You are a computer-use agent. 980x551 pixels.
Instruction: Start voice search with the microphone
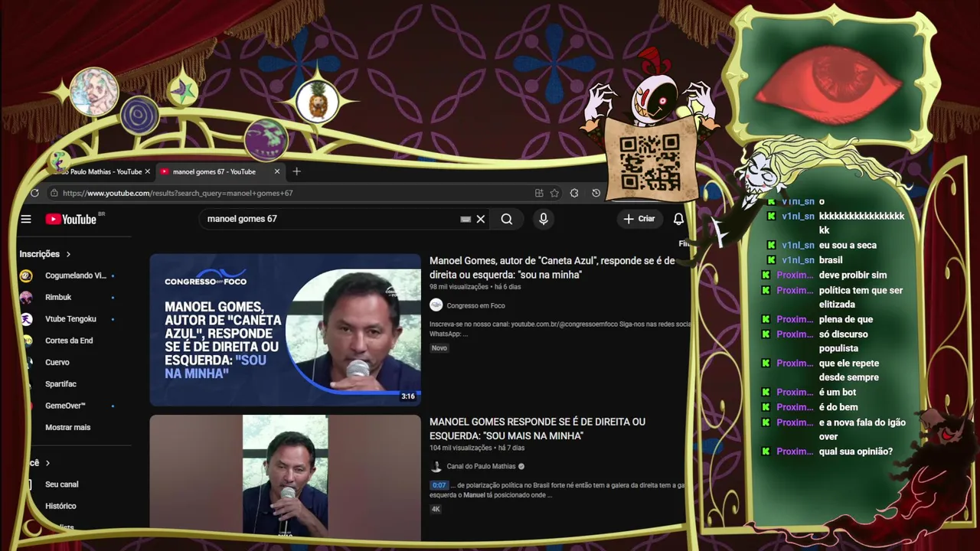[544, 219]
